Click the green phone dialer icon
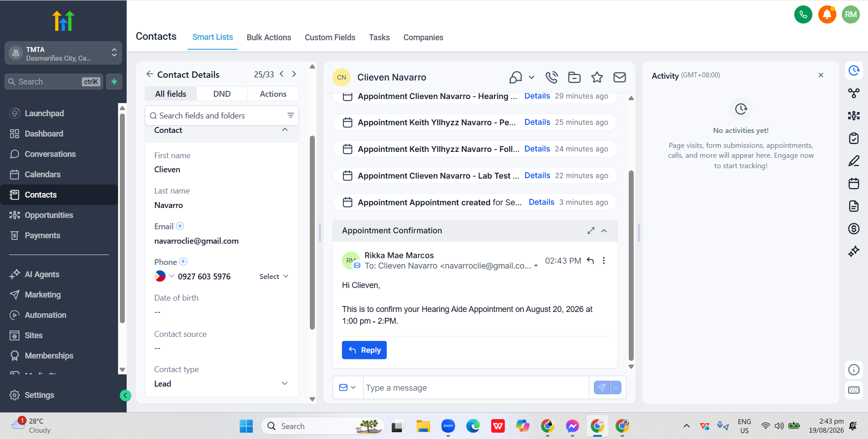The image size is (868, 439). coord(803,14)
